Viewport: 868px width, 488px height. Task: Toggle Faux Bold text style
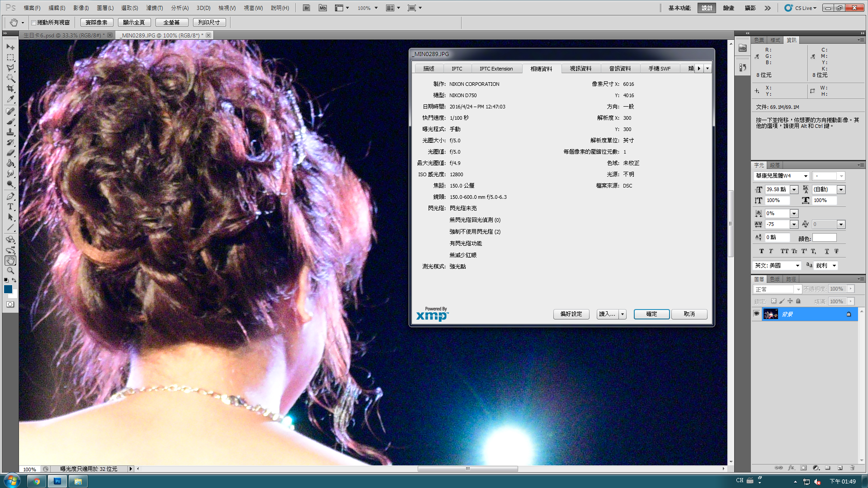[x=761, y=251]
